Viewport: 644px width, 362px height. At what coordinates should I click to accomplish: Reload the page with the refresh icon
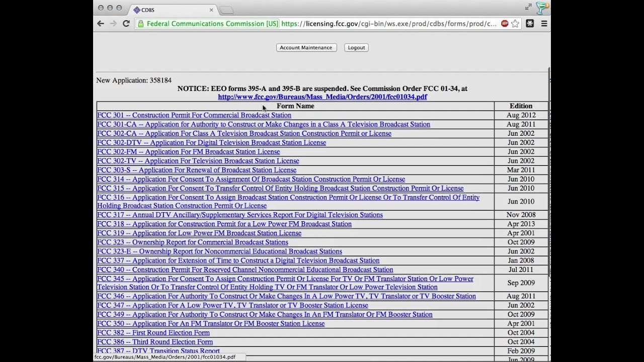coord(126,24)
